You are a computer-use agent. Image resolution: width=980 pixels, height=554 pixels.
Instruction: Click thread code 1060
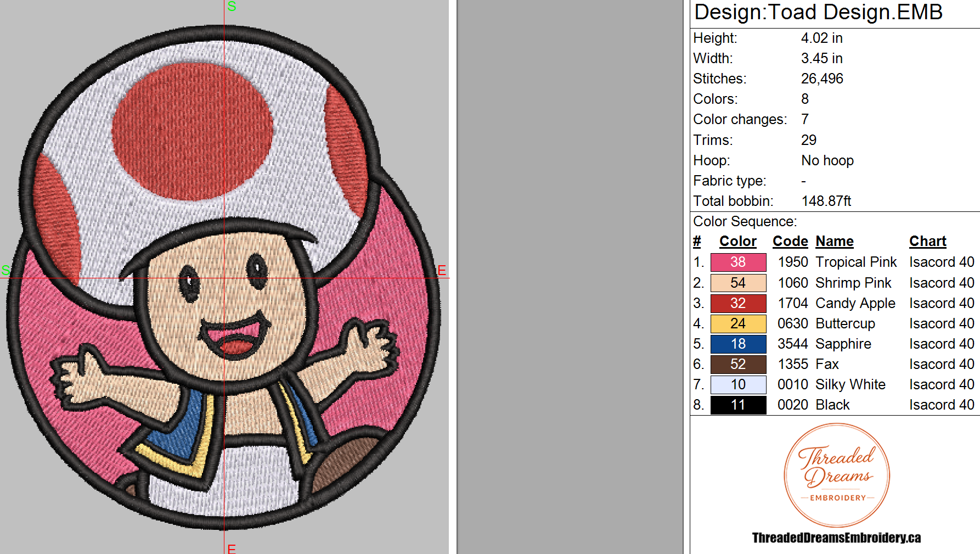coord(793,283)
